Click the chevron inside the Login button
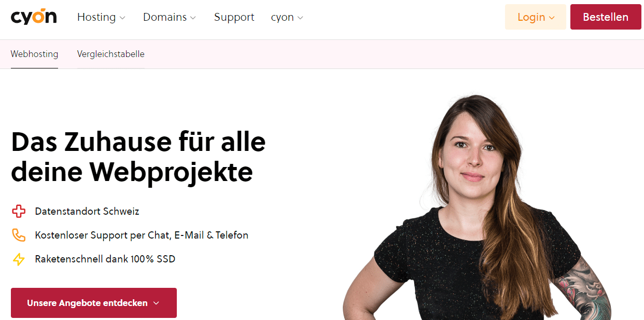The image size is (644, 320). [552, 18]
